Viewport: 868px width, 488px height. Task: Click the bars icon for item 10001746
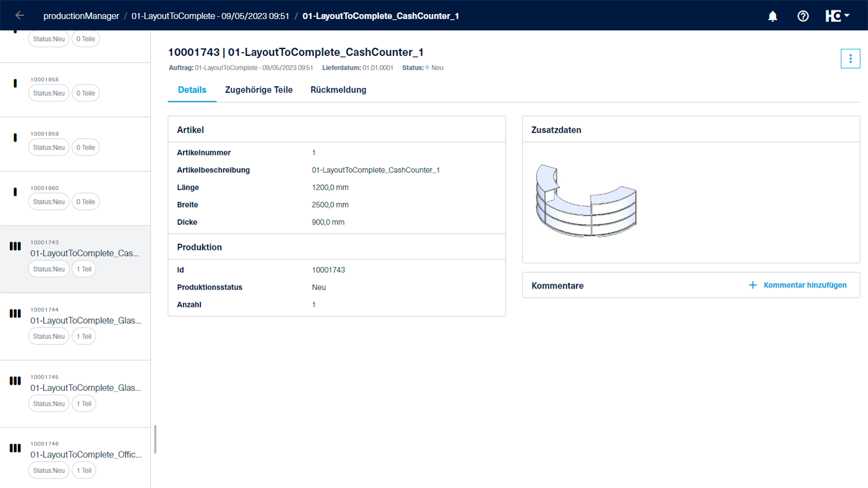point(15,448)
